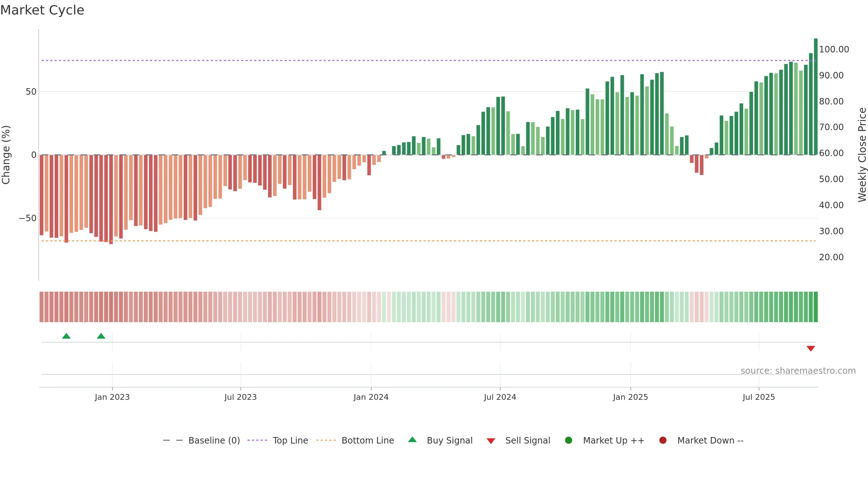Toggle the Baseline (0) legend label

coord(214,440)
